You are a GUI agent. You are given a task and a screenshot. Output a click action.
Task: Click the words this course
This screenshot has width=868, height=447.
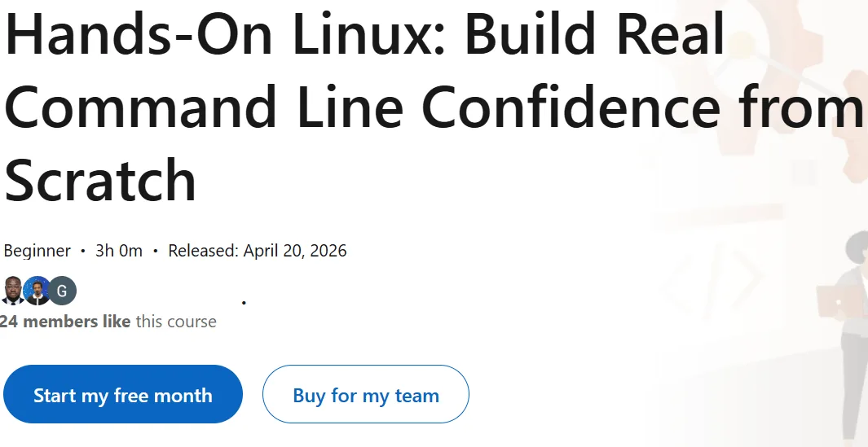point(176,322)
